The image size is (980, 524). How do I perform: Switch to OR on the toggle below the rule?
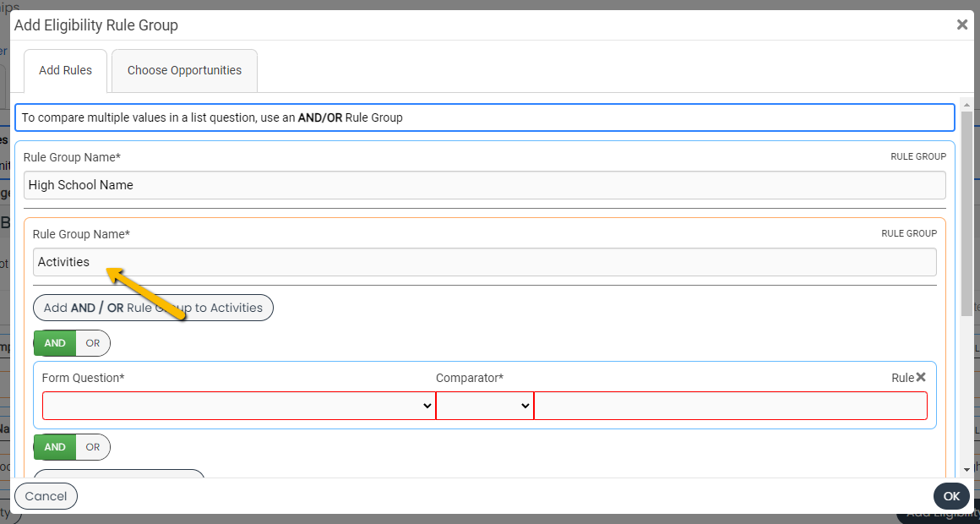(93, 447)
